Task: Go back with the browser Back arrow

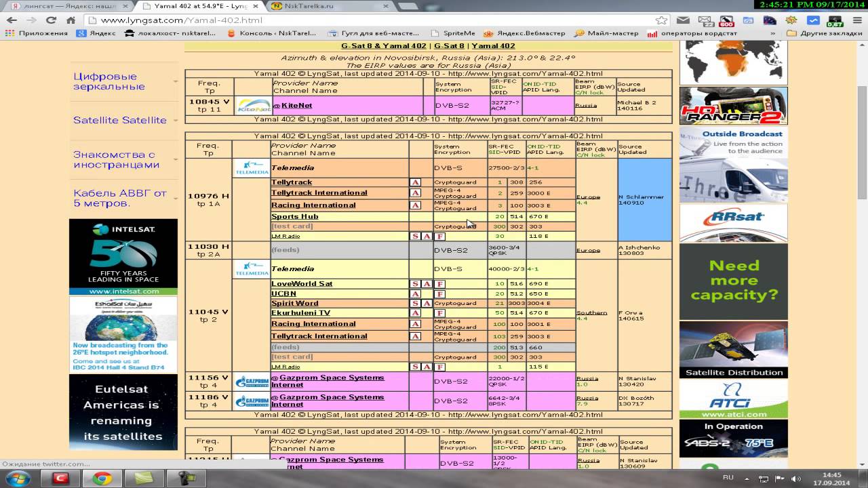Action: pos(12,20)
